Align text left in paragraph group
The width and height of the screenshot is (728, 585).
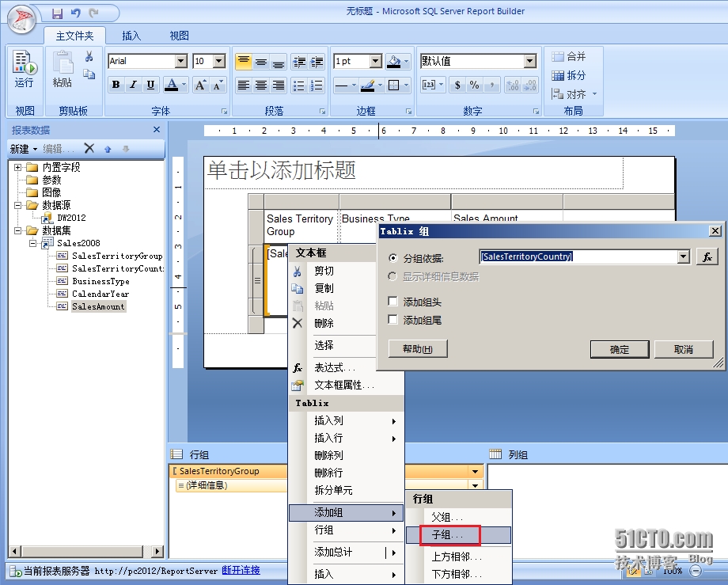243,85
